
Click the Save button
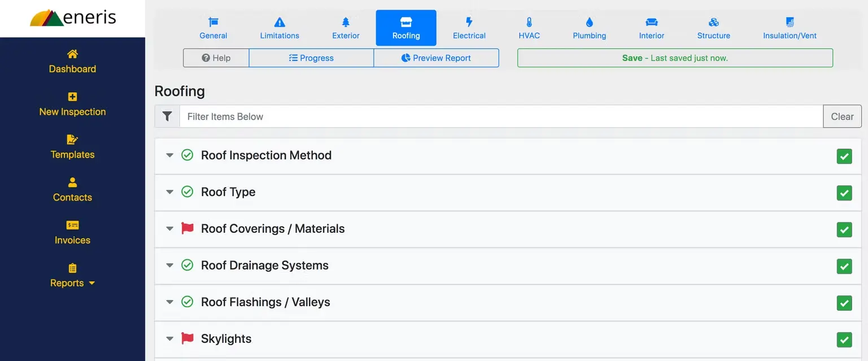click(675, 58)
